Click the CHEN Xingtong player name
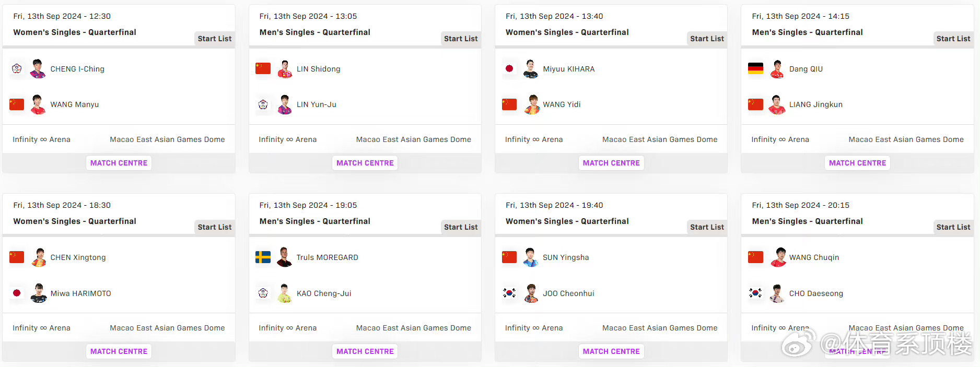Screen dimensions: 980x367 click(78, 257)
